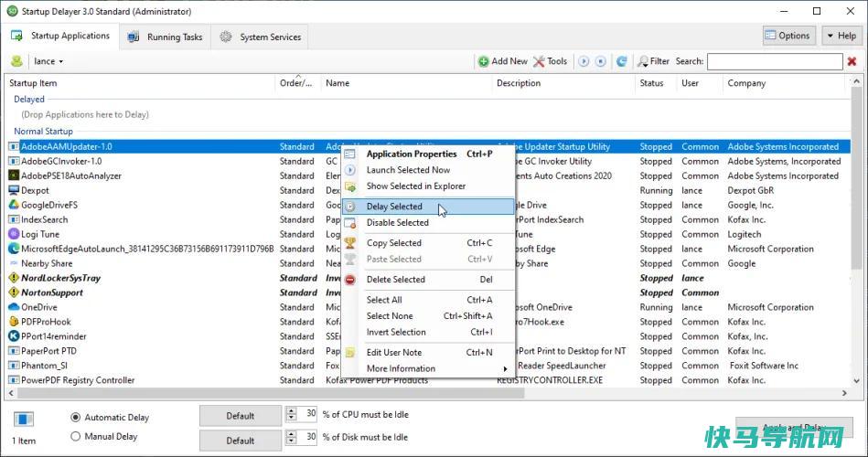Choose Select All in context menu
Screen dimensions: 868x457
coord(428,300)
